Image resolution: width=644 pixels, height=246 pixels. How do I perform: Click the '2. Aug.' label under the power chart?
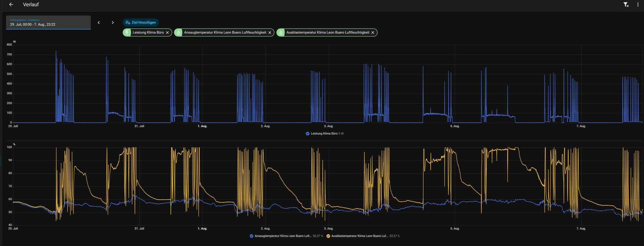pyautogui.click(x=265, y=126)
